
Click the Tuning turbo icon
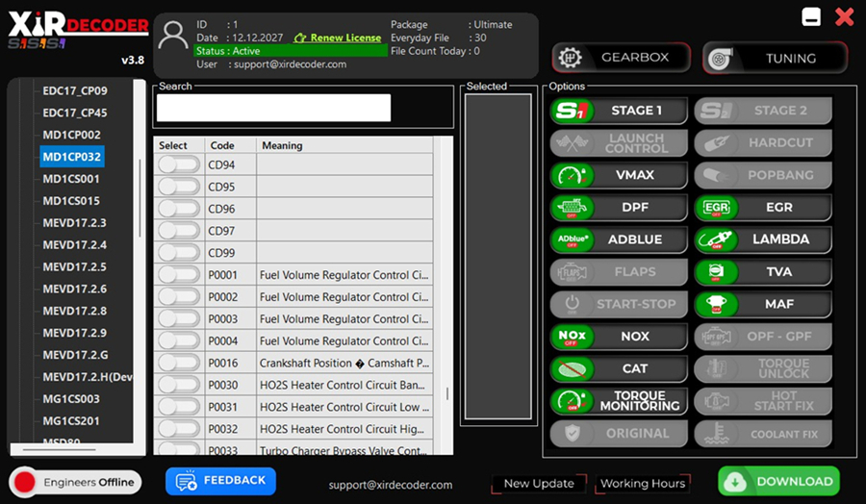click(x=720, y=59)
